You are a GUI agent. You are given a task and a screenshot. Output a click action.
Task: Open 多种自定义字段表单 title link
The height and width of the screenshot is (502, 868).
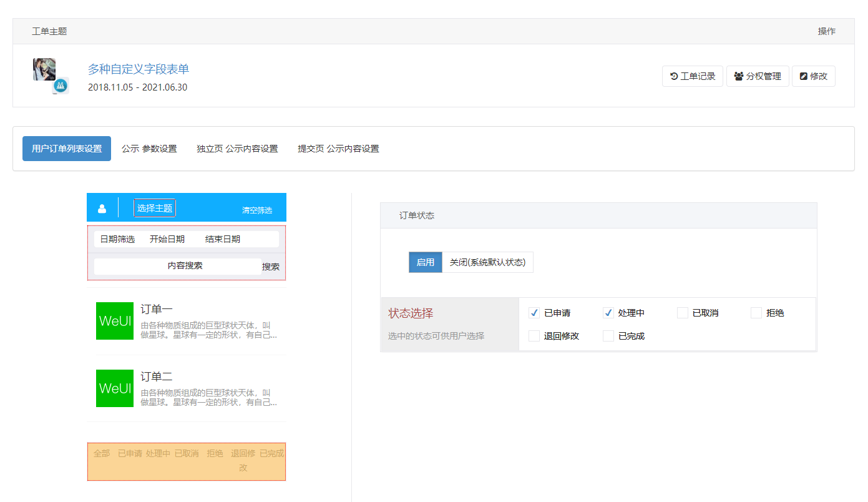click(138, 69)
